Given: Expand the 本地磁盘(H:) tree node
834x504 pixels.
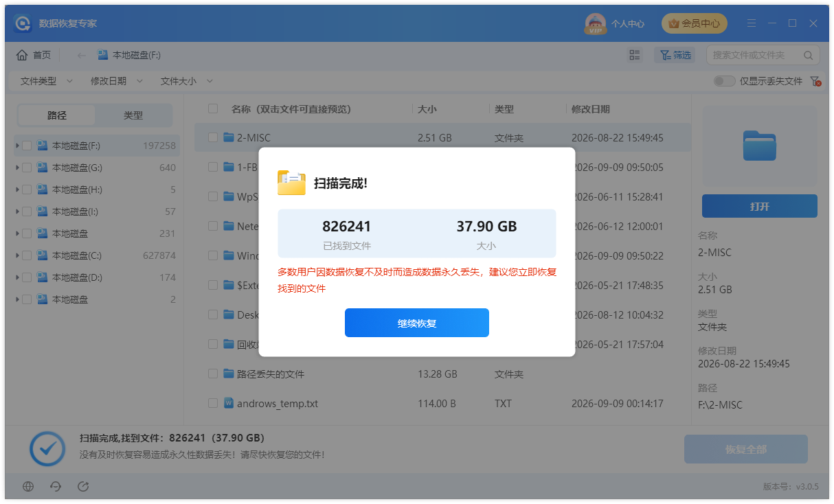Looking at the screenshot, I should (16, 190).
